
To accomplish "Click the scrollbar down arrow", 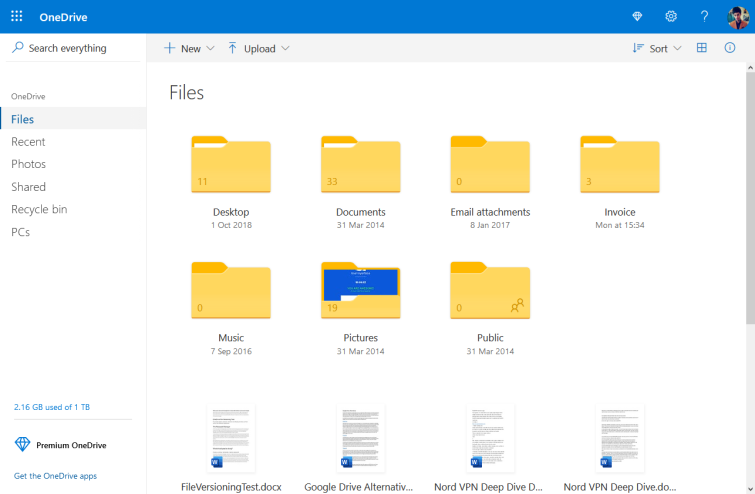I will click(x=750, y=489).
